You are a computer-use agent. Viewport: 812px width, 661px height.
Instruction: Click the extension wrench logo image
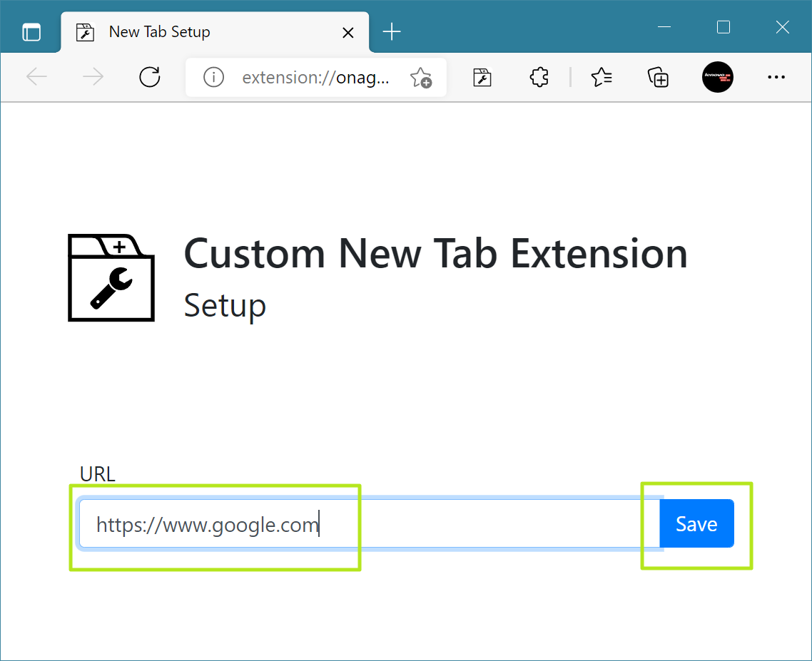tap(111, 277)
